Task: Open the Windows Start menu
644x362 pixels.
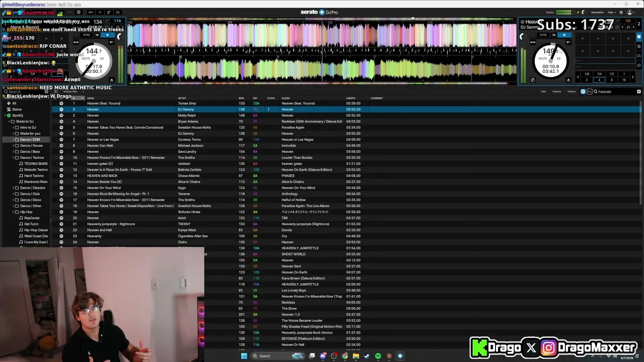Action: click(244, 356)
